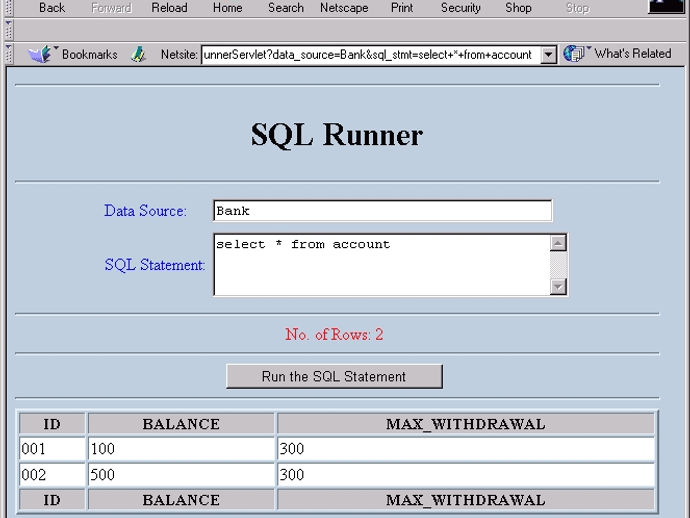Click the SQL Statement text area
Viewport: 690px width, 518px height.
tap(382, 265)
